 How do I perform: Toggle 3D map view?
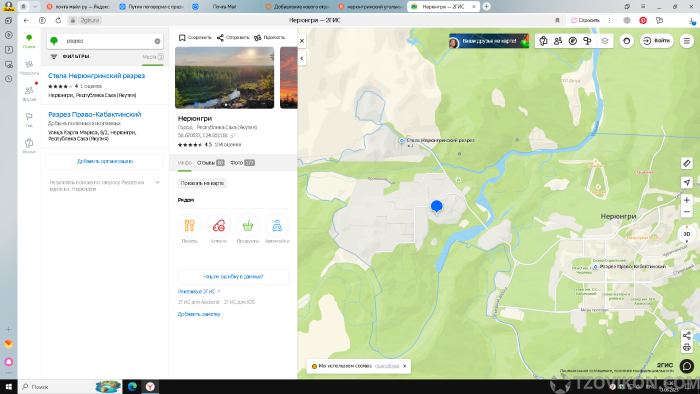pos(687,234)
